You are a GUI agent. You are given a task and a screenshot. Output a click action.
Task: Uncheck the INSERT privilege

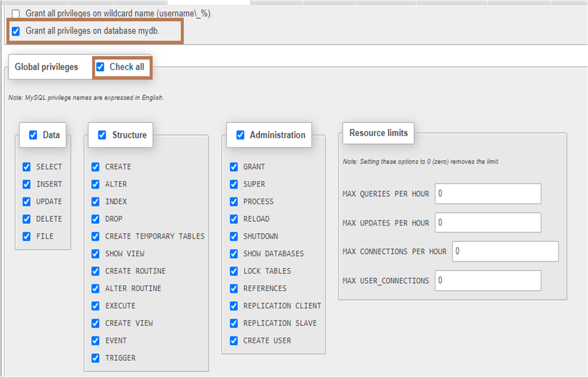pos(27,184)
